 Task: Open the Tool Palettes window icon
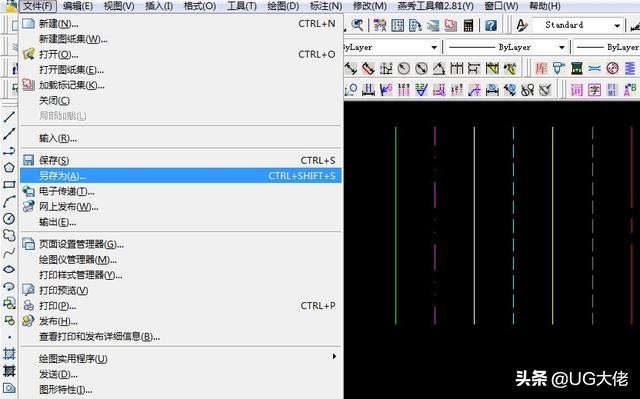[x=415, y=25]
